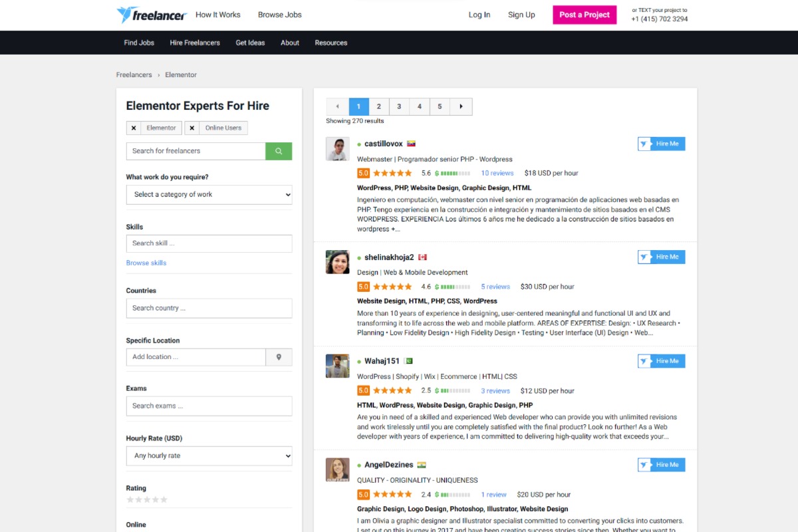
Task: Select Get Ideas in navigation bar
Action: click(250, 43)
